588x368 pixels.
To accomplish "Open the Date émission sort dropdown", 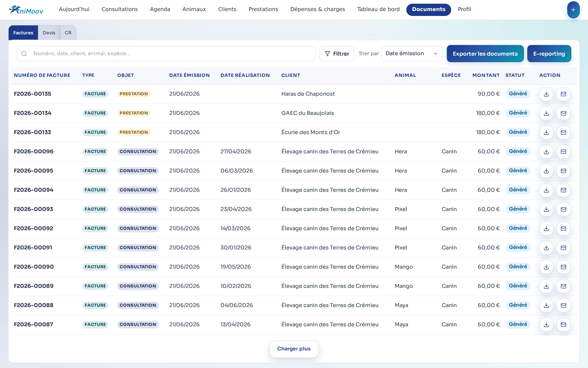I will [412, 54].
